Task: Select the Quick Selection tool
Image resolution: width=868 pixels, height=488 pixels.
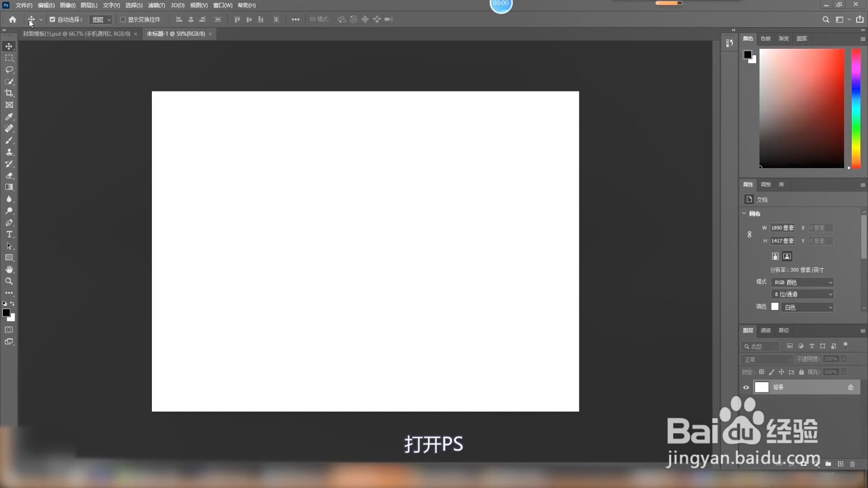Action: coord(9,82)
